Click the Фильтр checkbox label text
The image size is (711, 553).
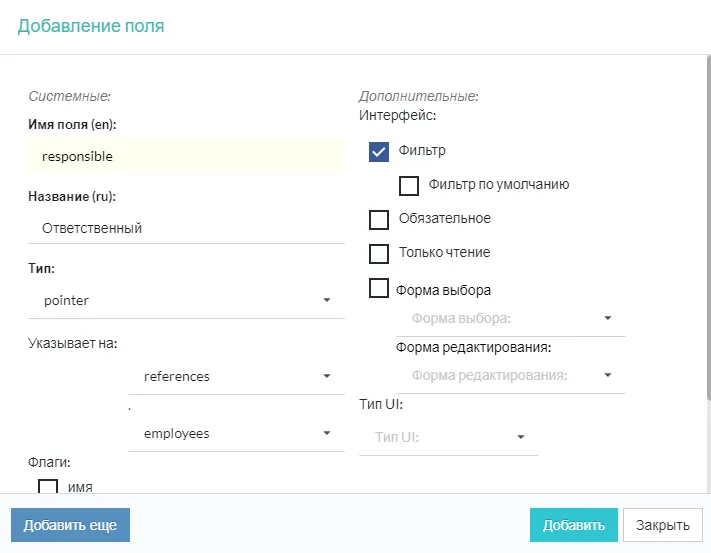(x=422, y=151)
